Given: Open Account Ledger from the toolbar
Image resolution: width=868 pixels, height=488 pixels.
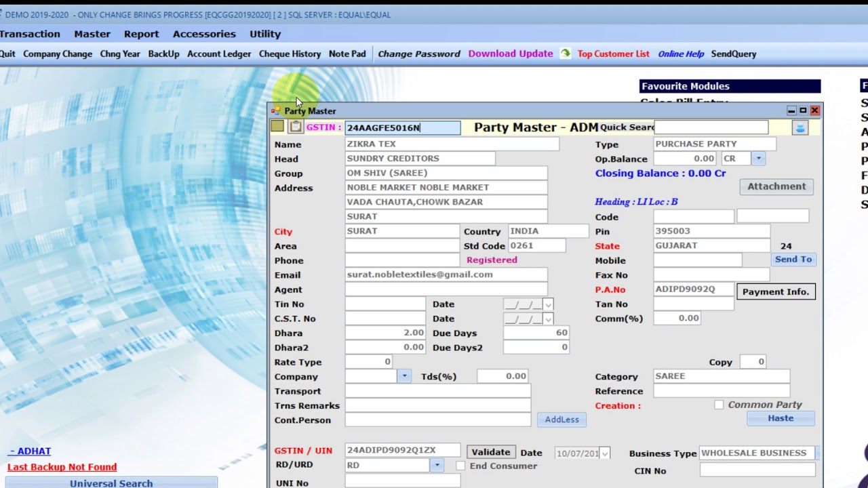Looking at the screenshot, I should (219, 54).
